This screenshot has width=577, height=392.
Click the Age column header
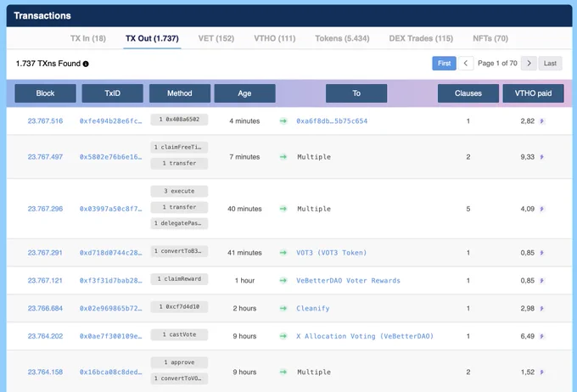click(244, 93)
